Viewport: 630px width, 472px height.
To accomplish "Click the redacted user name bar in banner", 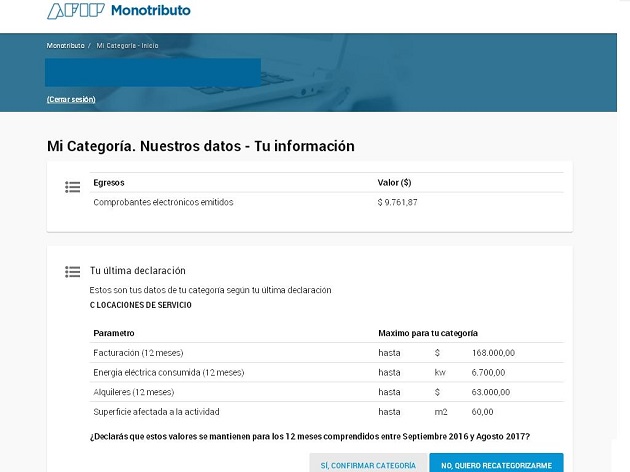I will pos(153,72).
